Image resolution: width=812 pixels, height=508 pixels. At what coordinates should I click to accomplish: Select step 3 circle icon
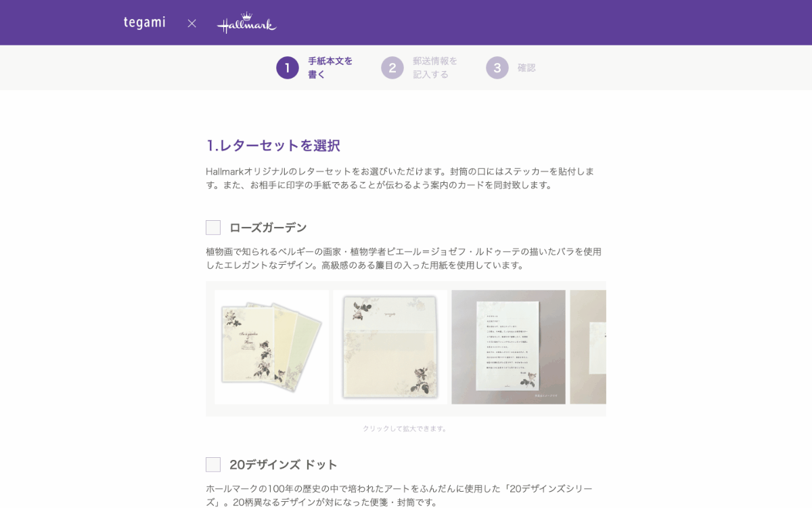[x=497, y=68]
